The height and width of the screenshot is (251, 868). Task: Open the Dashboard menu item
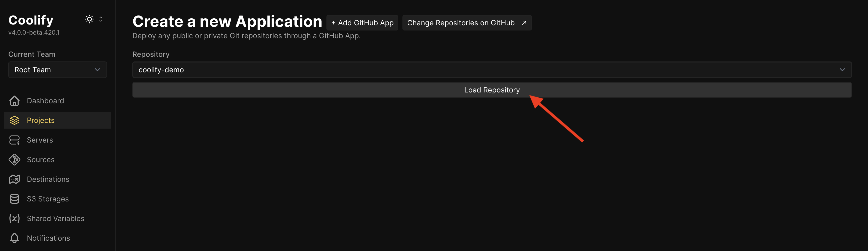click(58, 101)
